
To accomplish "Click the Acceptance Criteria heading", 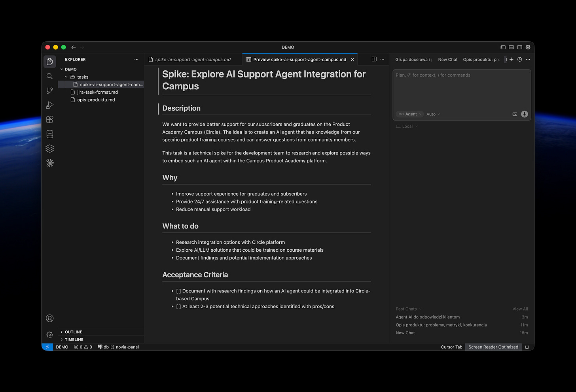I will point(195,275).
